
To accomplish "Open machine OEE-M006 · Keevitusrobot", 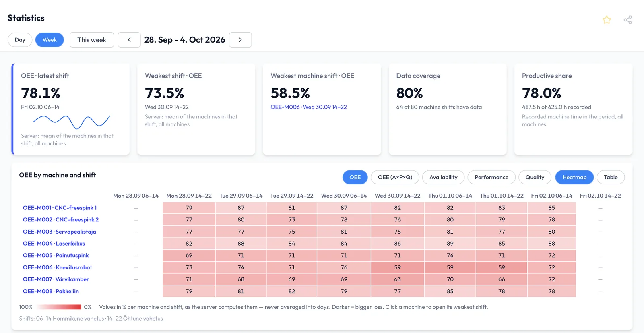I will coord(58,267).
